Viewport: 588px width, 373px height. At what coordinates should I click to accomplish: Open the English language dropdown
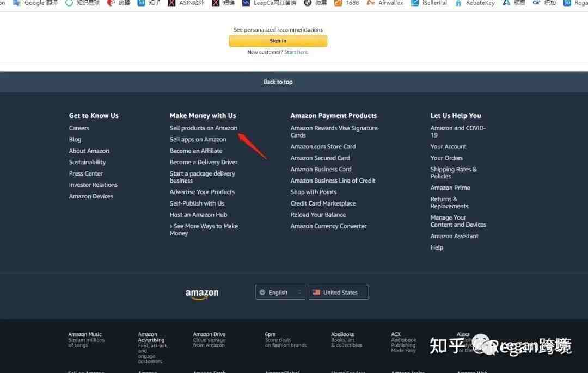coord(280,293)
